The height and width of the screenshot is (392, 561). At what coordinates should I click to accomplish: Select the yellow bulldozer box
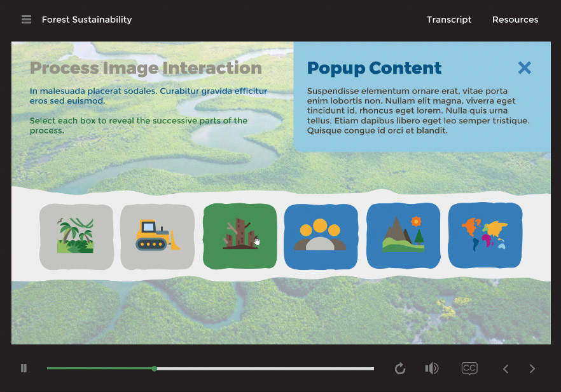pyautogui.click(x=158, y=236)
